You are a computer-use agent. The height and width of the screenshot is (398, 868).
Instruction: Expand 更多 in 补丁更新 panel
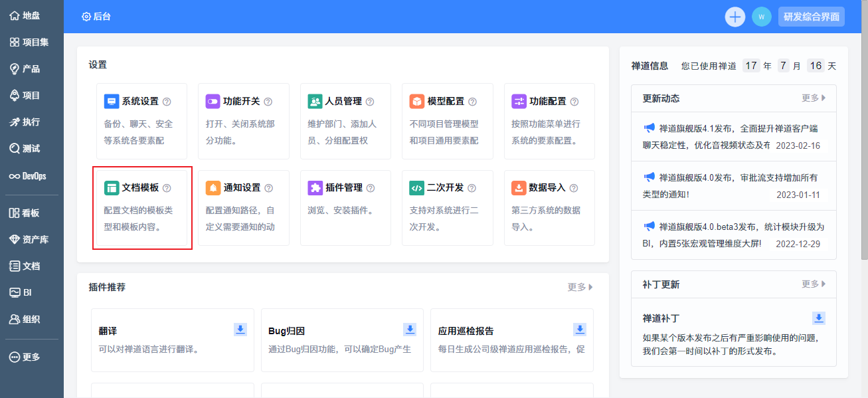pos(814,284)
